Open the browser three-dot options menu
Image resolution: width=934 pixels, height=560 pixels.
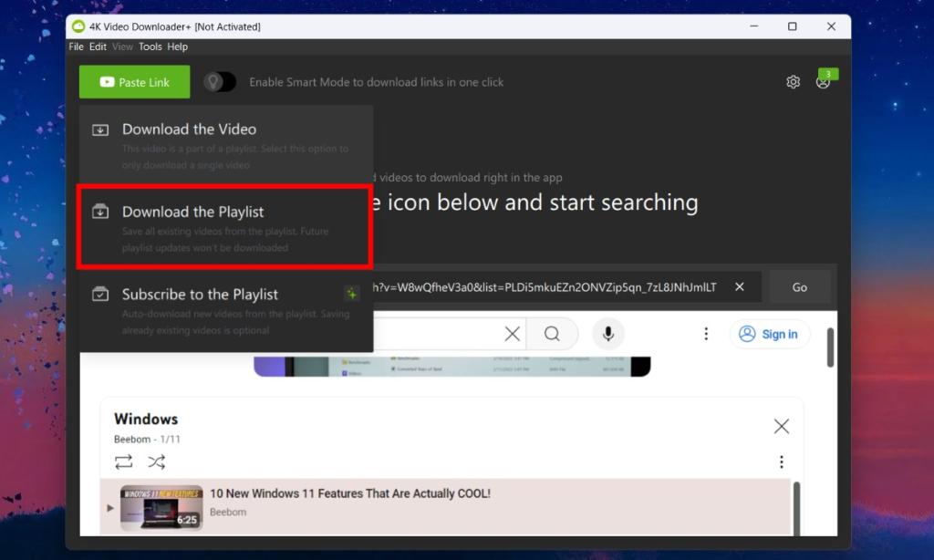tap(707, 334)
